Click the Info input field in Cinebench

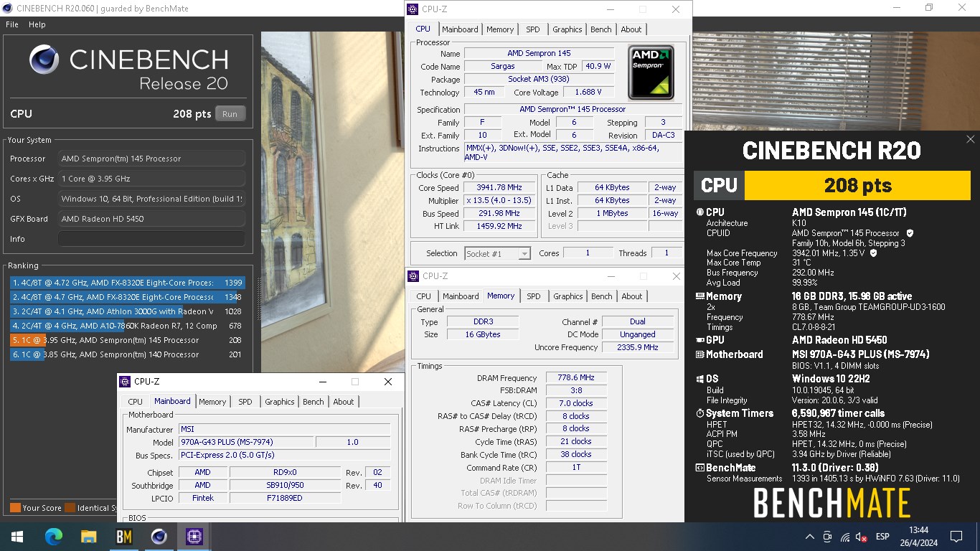pos(151,239)
